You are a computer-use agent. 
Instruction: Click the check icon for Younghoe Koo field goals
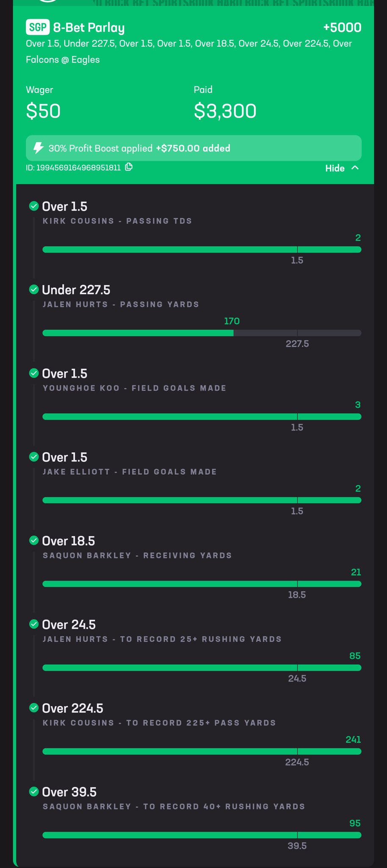34,373
